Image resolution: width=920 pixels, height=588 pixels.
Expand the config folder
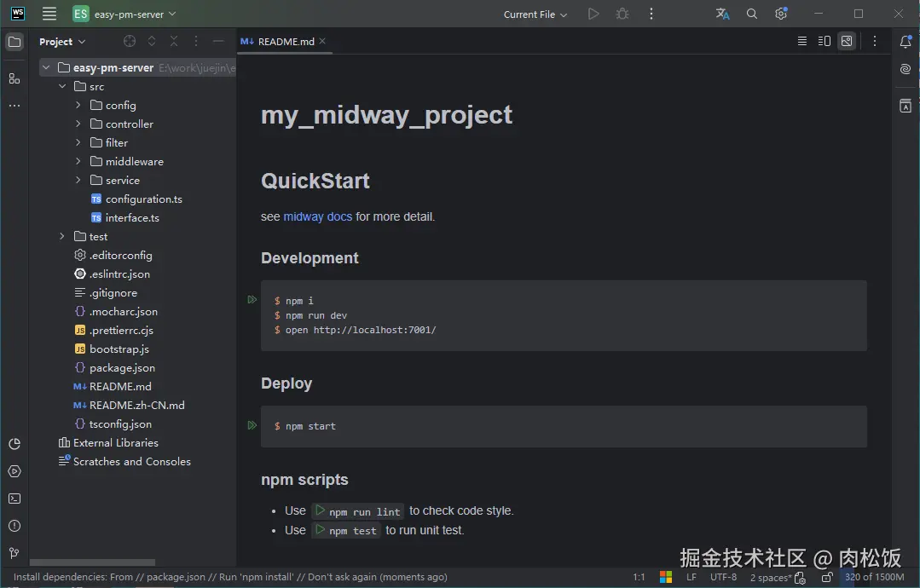click(78, 105)
